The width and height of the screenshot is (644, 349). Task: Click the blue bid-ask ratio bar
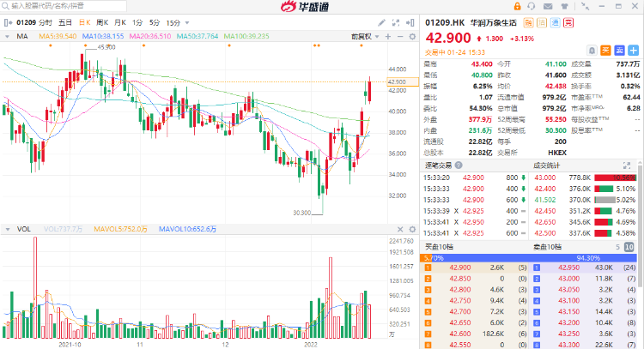pos(528,258)
